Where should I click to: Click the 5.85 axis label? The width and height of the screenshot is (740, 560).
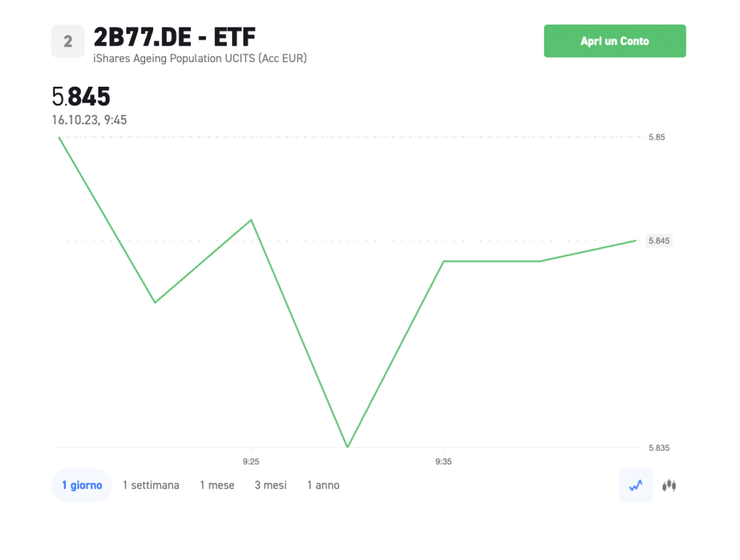click(655, 137)
